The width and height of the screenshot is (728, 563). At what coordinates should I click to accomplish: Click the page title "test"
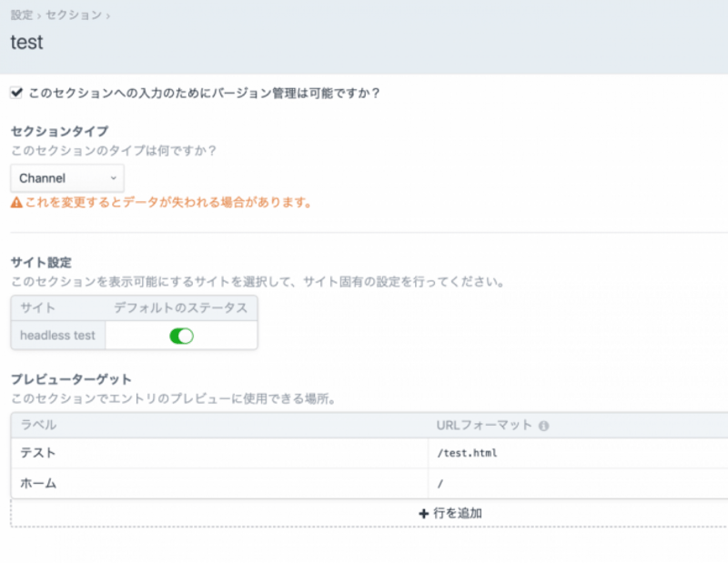26,42
